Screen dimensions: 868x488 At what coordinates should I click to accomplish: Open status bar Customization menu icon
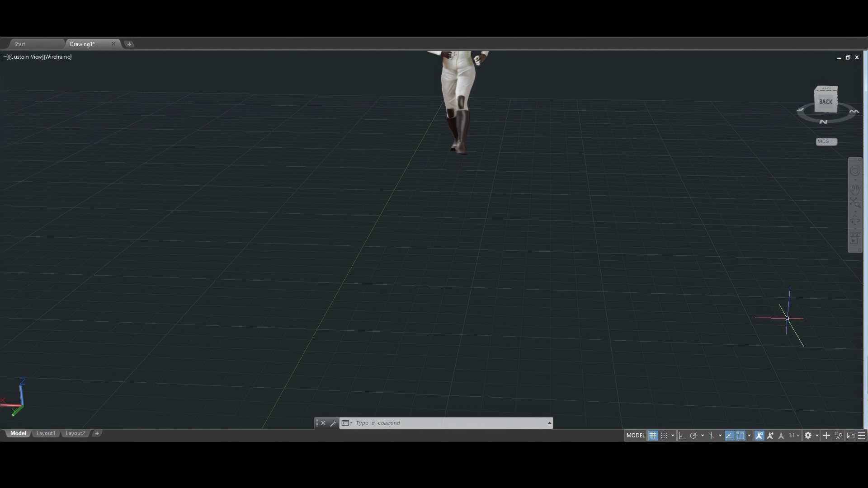862,436
